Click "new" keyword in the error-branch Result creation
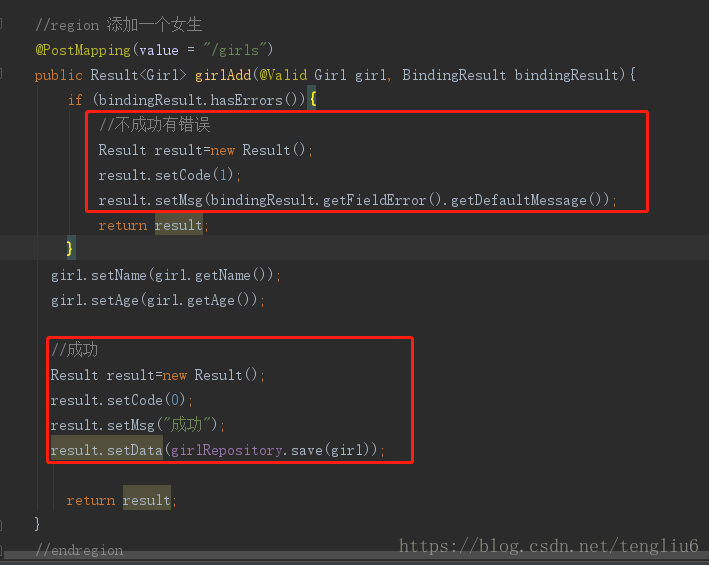This screenshot has height=566, width=710. tap(223, 150)
